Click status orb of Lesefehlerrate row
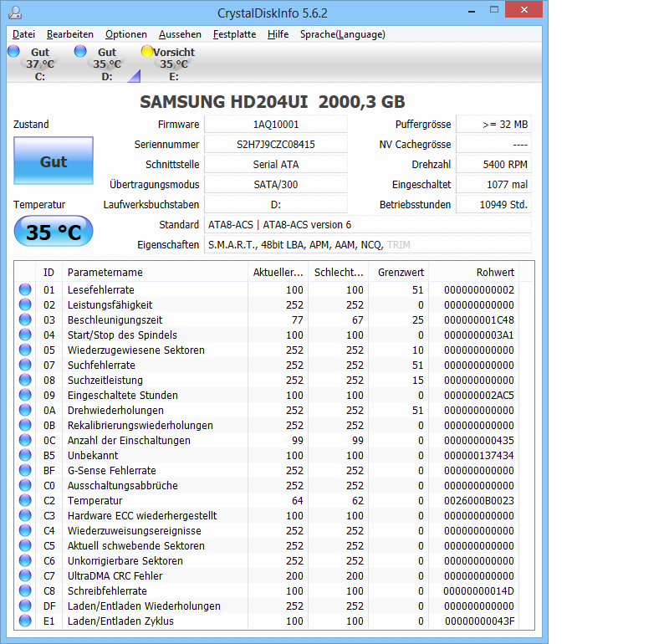The width and height of the screenshot is (669, 644). click(25, 289)
